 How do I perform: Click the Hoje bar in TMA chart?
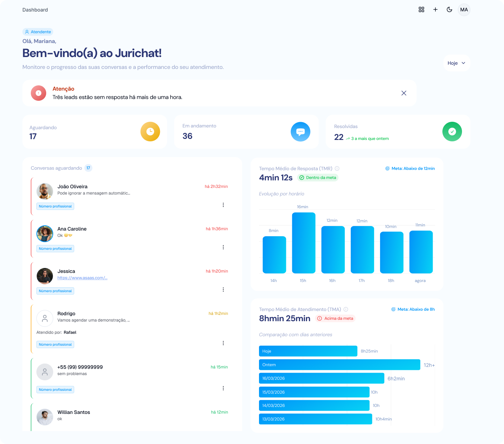pos(308,351)
